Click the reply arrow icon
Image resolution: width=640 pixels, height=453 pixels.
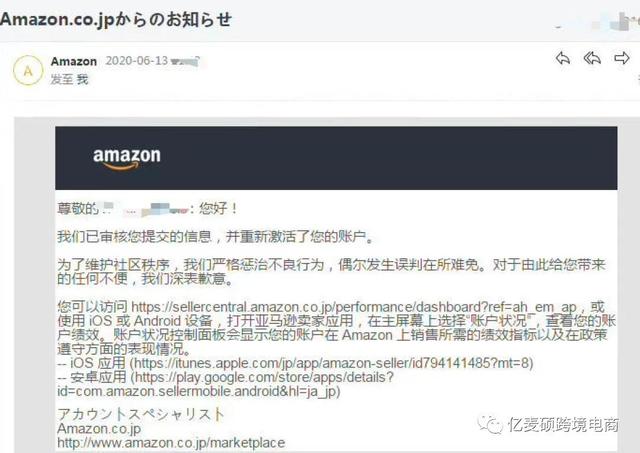tap(563, 58)
